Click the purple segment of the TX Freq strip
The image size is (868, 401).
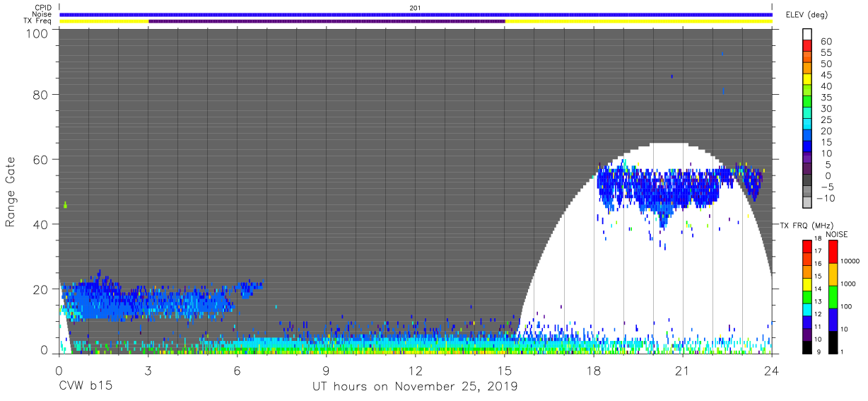coord(327,21)
